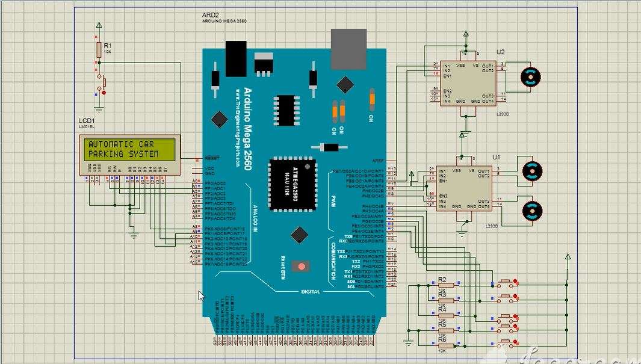Select the 14-pin DIP chip on Arduino

tap(286, 110)
